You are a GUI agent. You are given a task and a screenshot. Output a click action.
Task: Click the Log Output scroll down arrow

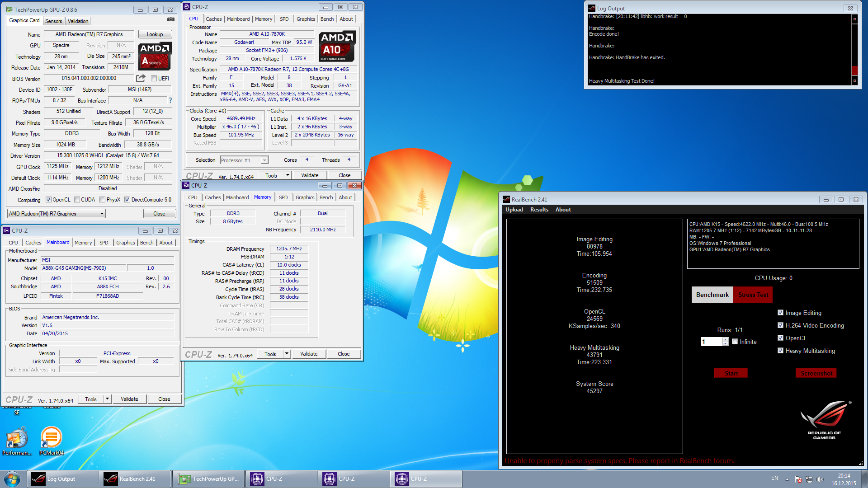point(854,80)
